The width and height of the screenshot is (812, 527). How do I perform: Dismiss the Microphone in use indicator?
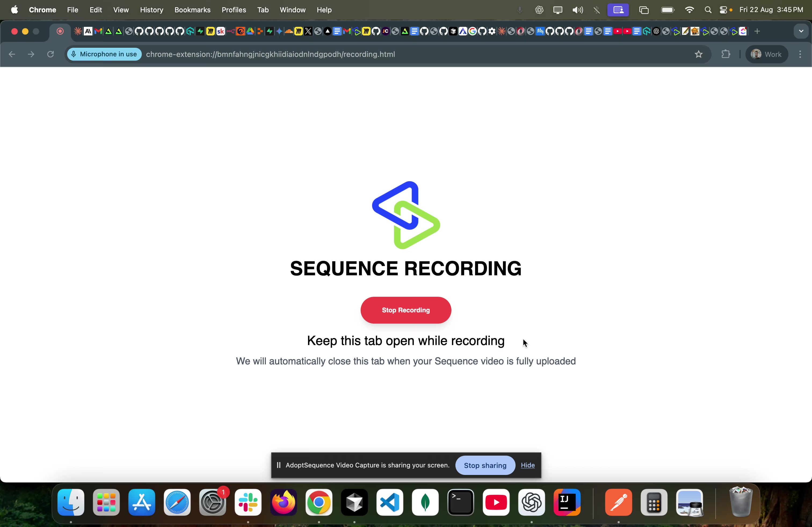coord(104,54)
